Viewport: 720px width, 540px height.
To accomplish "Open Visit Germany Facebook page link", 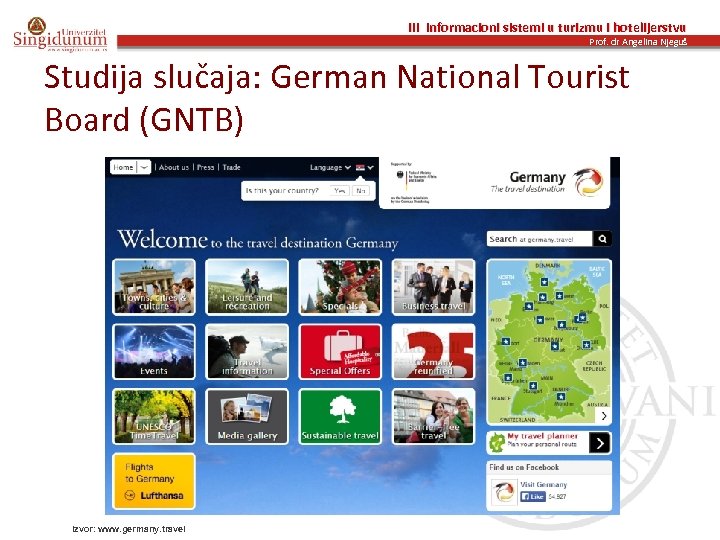I will 544,485.
